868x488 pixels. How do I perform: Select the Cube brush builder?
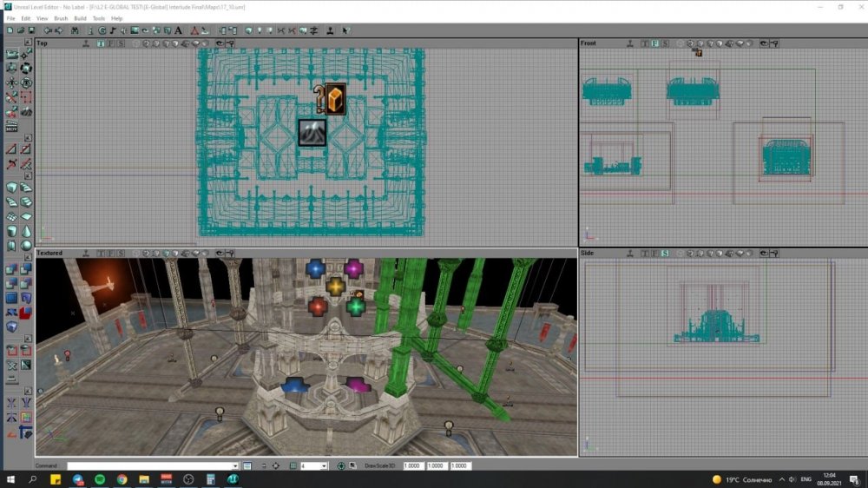pyautogui.click(x=12, y=187)
